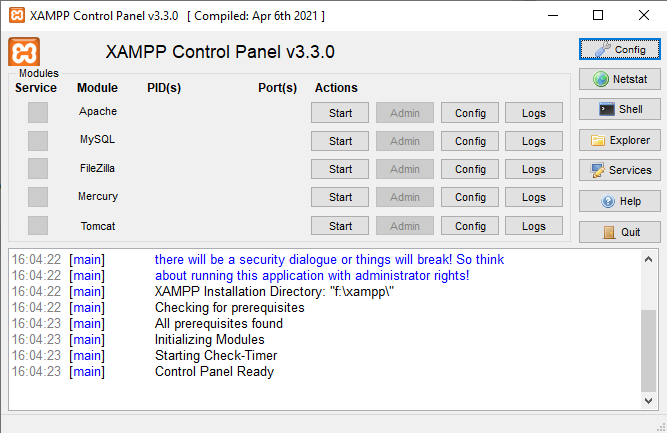Open the Tomcat Logs button

[534, 226]
